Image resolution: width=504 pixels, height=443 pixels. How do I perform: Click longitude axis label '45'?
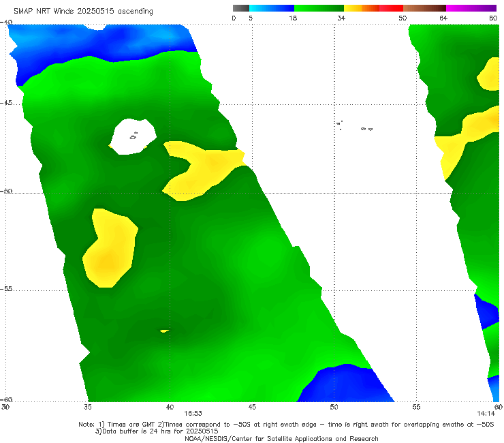tap(252, 407)
